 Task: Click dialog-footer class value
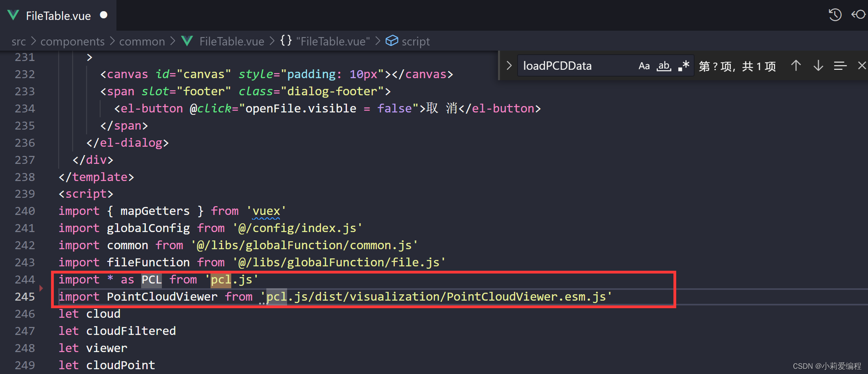tap(332, 91)
